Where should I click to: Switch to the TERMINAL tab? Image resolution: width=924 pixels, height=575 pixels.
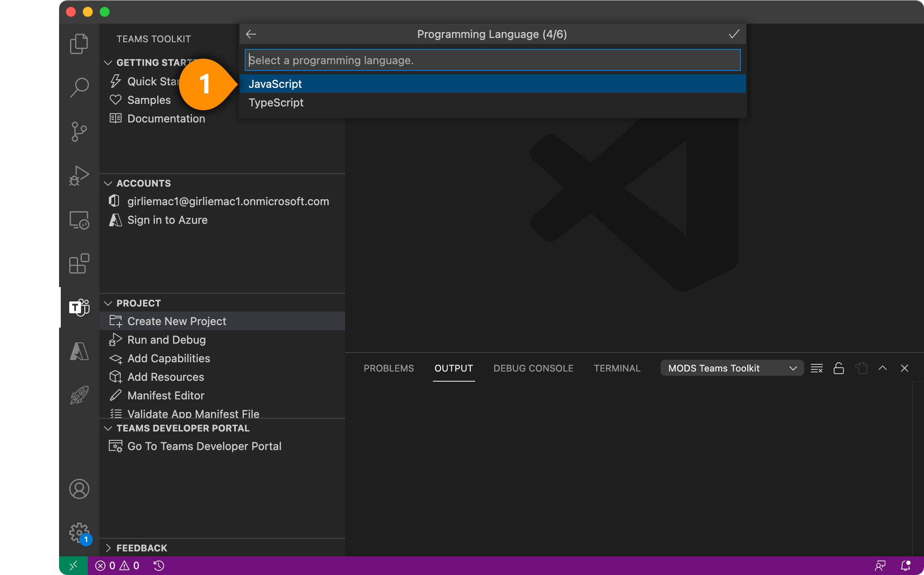click(x=617, y=368)
